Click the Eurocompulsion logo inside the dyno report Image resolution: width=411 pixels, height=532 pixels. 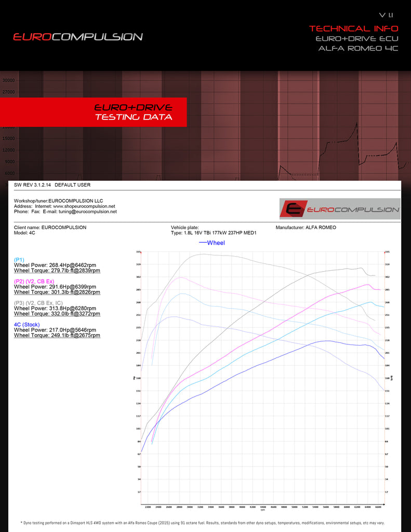click(340, 209)
